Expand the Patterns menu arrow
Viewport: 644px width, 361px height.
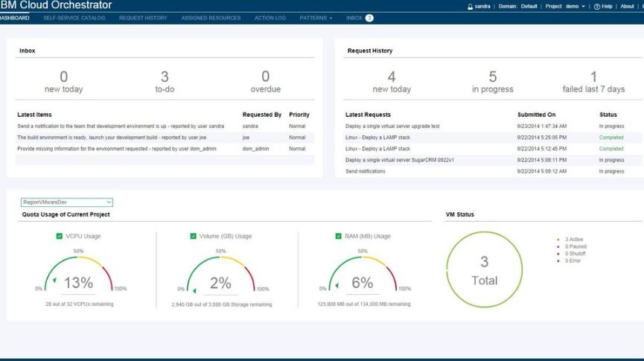point(331,19)
